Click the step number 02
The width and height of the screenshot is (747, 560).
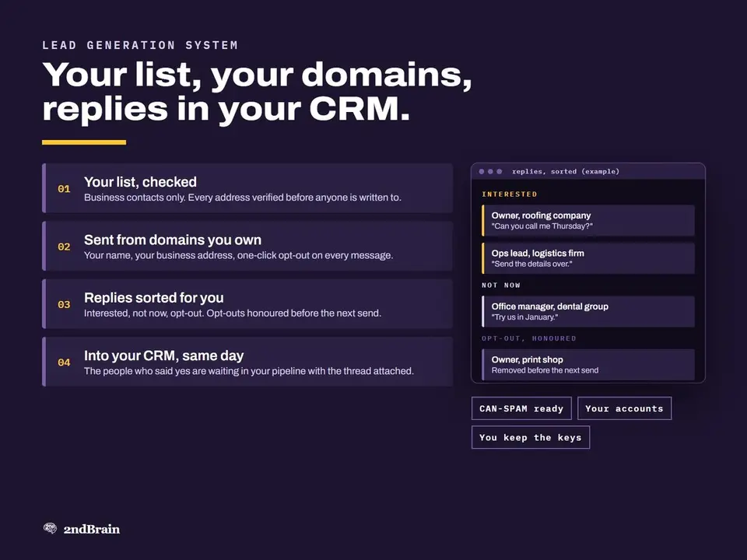(64, 247)
